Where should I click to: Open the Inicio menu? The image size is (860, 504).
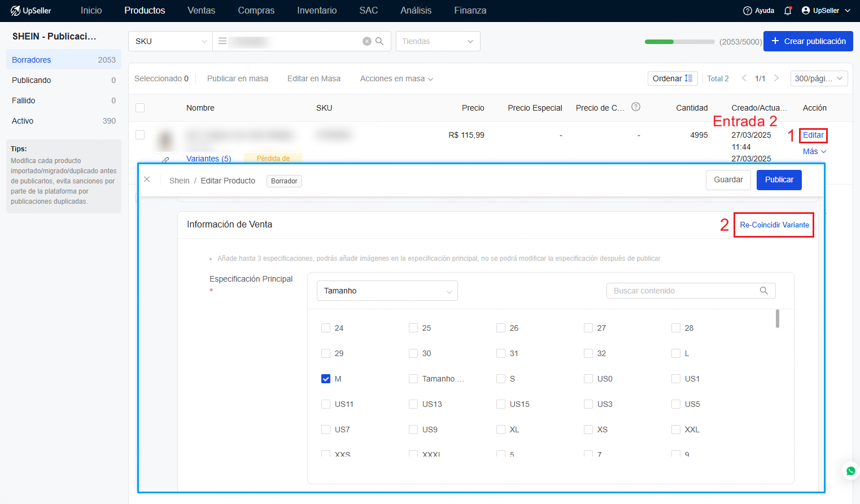coord(91,11)
